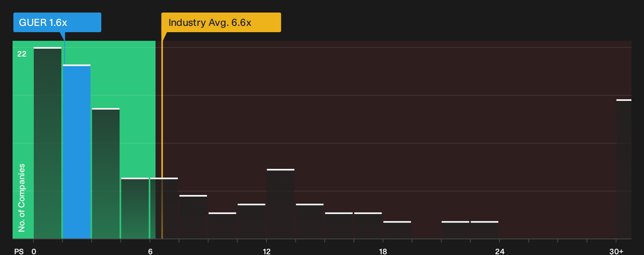The height and width of the screenshot is (255, 644).
Task: Click the GUER 1.6x label
Action: click(57, 22)
